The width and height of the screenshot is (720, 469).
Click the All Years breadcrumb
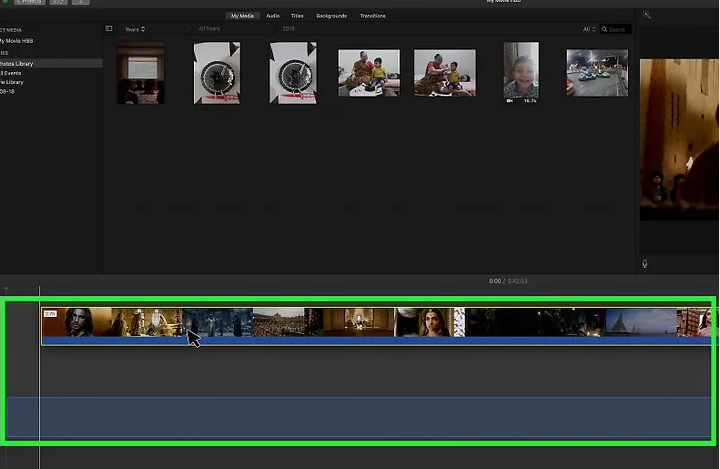tap(209, 28)
